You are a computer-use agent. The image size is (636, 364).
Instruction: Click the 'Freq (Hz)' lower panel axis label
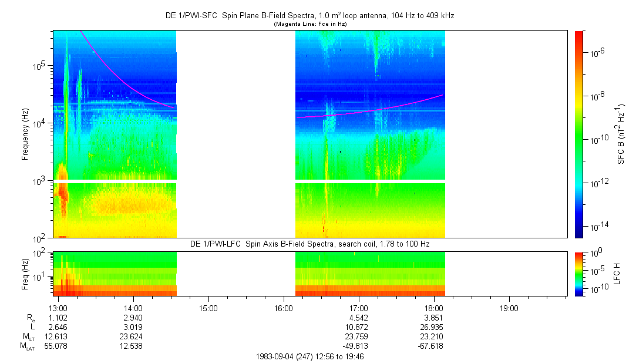click(25, 273)
